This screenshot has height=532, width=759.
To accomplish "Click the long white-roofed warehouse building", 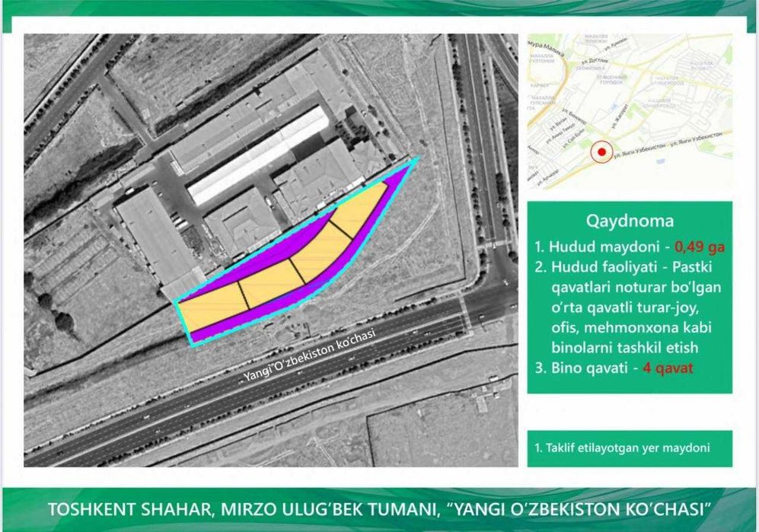I will coord(259,156).
